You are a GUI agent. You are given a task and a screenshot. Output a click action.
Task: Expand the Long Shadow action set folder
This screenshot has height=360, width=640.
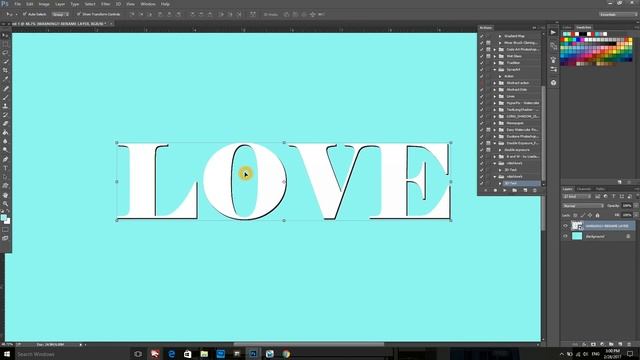coord(495,116)
